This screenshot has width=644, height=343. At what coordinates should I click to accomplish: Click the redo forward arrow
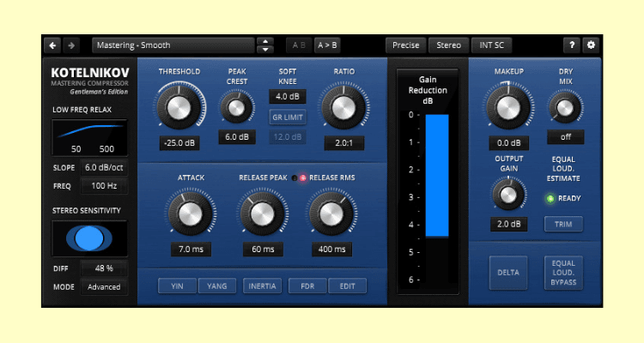pos(71,45)
